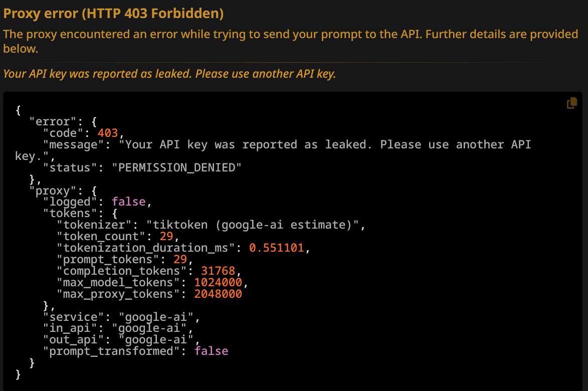Click the prompt_transformed false value
The width and height of the screenshot is (588, 391).
[x=211, y=351]
